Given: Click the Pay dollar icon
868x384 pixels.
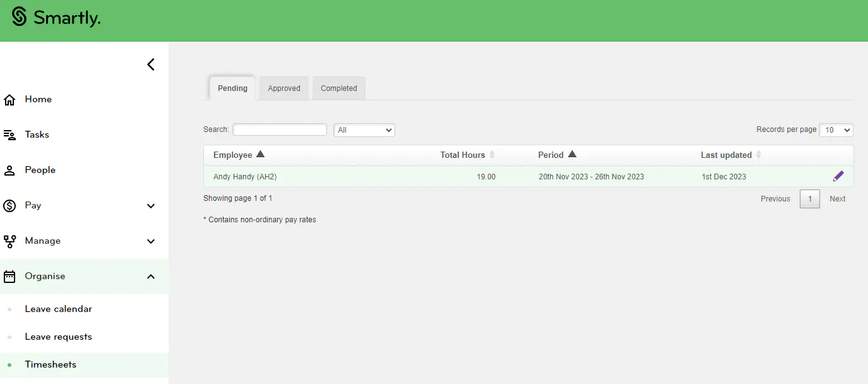Looking at the screenshot, I should [x=9, y=205].
